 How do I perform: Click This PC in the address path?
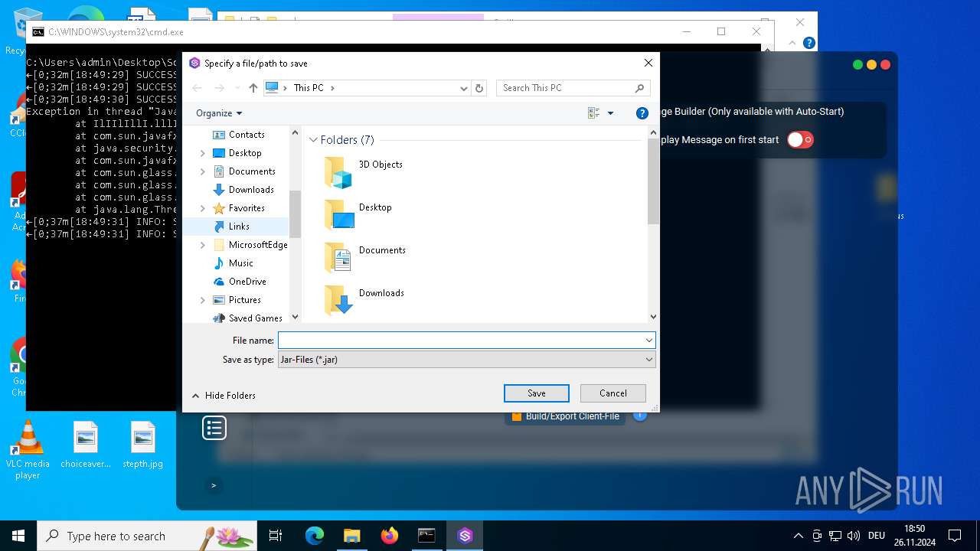point(309,88)
